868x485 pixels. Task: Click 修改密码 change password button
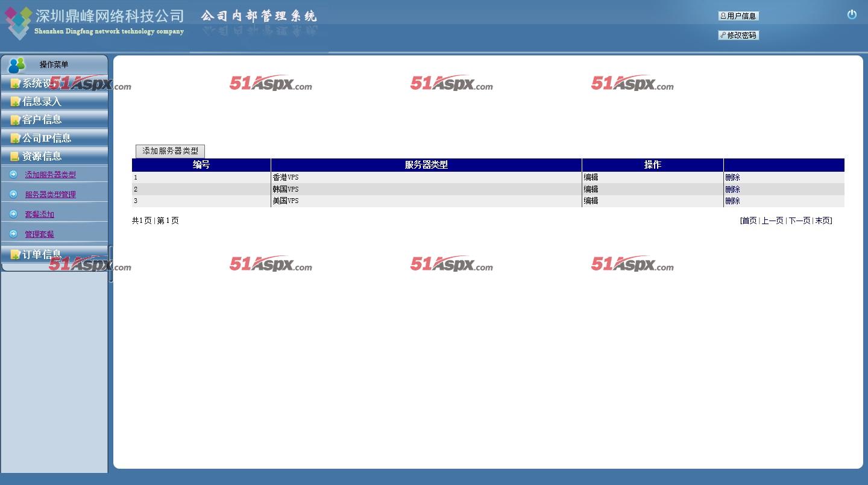[x=738, y=36]
